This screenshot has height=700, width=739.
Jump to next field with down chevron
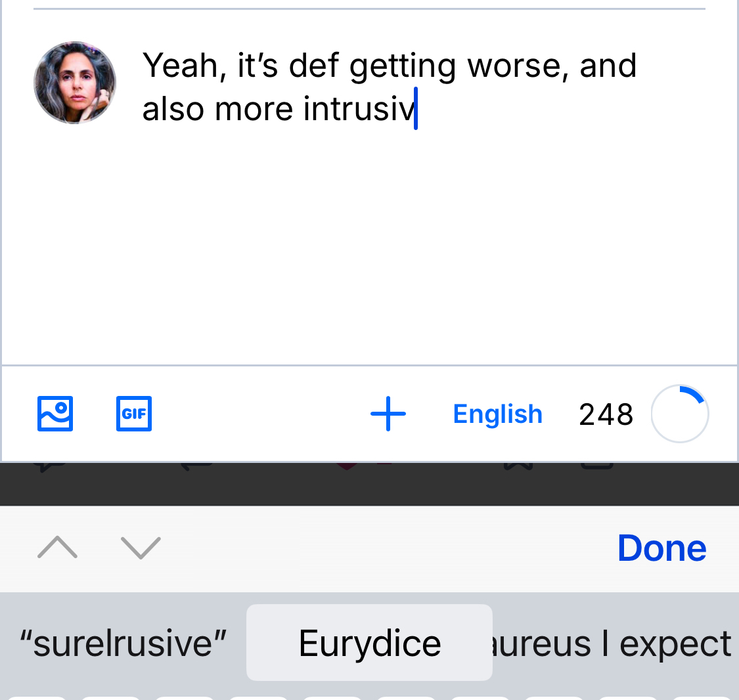point(141,547)
